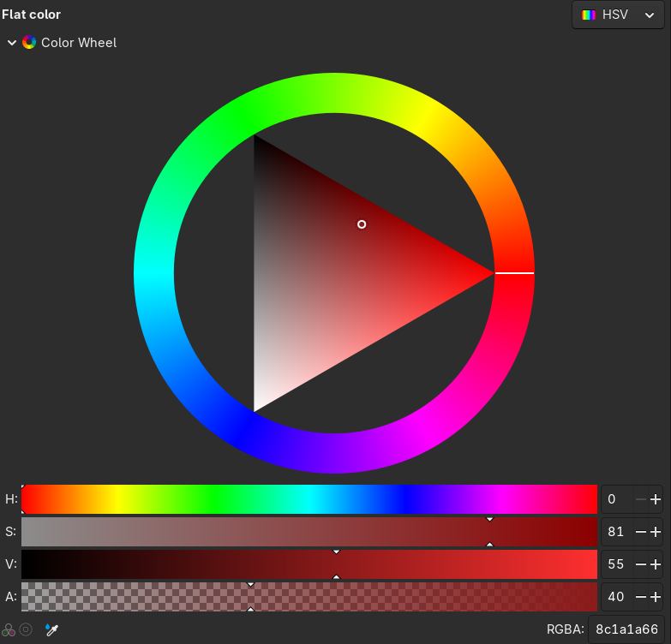The image size is (671, 644).
Task: Increase Saturation with the plus button
Action: pos(656,532)
